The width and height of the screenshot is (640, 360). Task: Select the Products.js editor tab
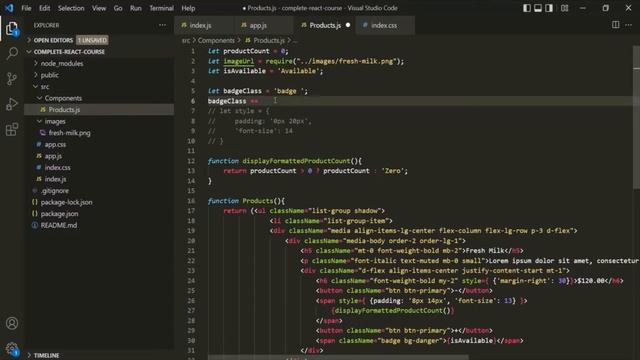click(325, 25)
